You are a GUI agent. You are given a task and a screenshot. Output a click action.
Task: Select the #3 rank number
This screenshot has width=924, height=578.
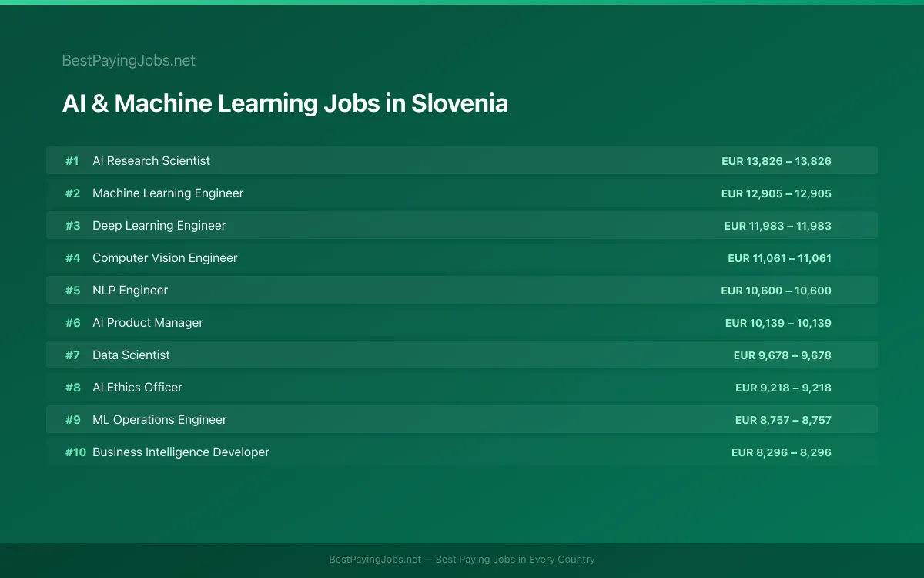click(72, 225)
